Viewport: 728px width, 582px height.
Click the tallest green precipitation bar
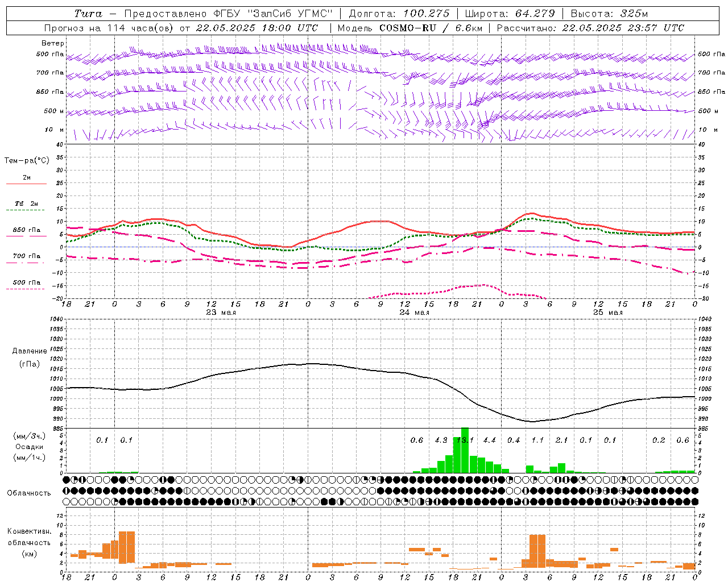coord(465,450)
